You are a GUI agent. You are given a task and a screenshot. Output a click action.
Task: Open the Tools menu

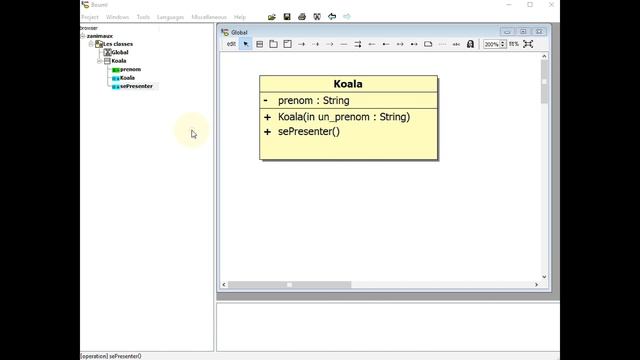click(x=143, y=17)
